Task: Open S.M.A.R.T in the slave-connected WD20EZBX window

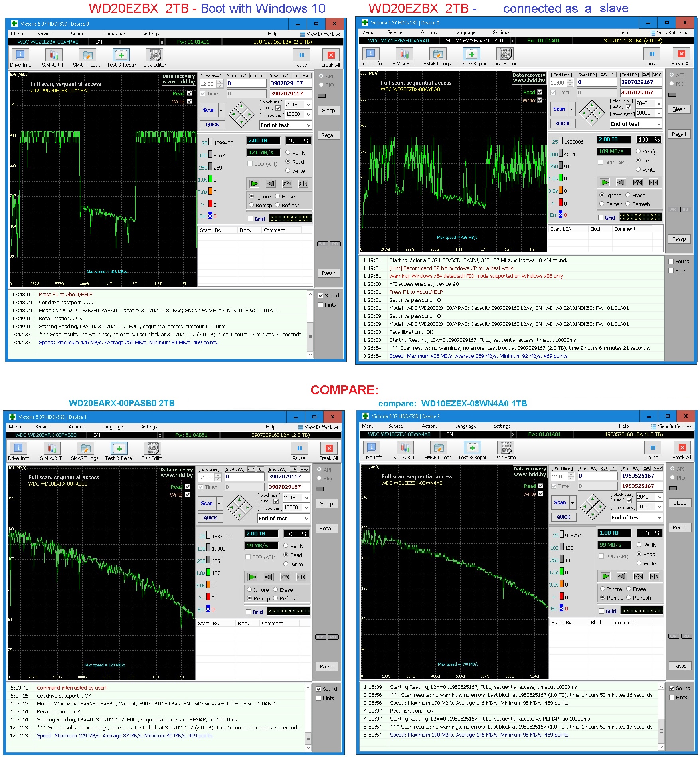Action: [x=403, y=57]
